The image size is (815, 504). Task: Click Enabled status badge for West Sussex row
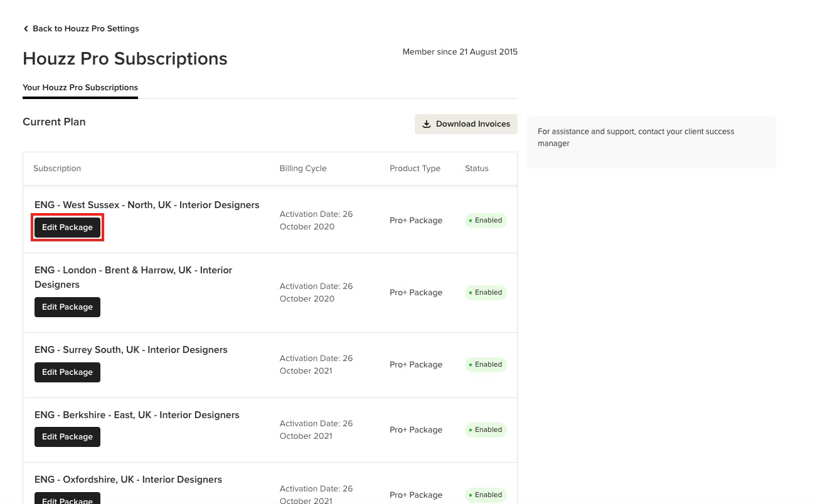486,221
